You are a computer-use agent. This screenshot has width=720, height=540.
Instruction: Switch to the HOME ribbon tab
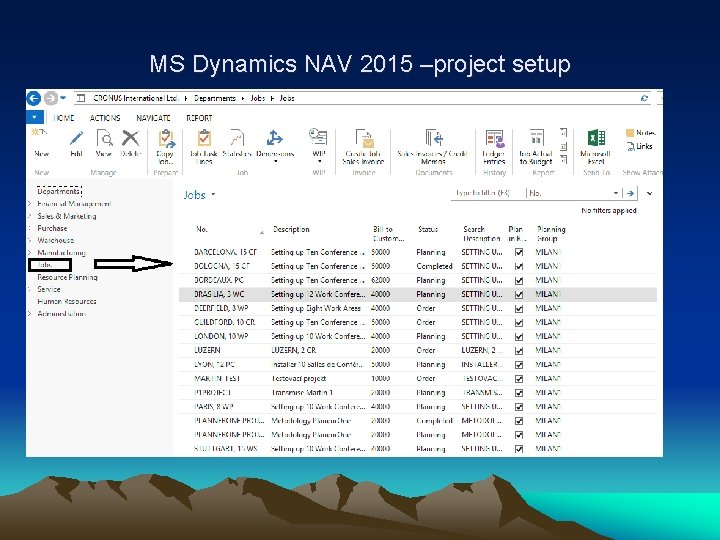pos(64,118)
